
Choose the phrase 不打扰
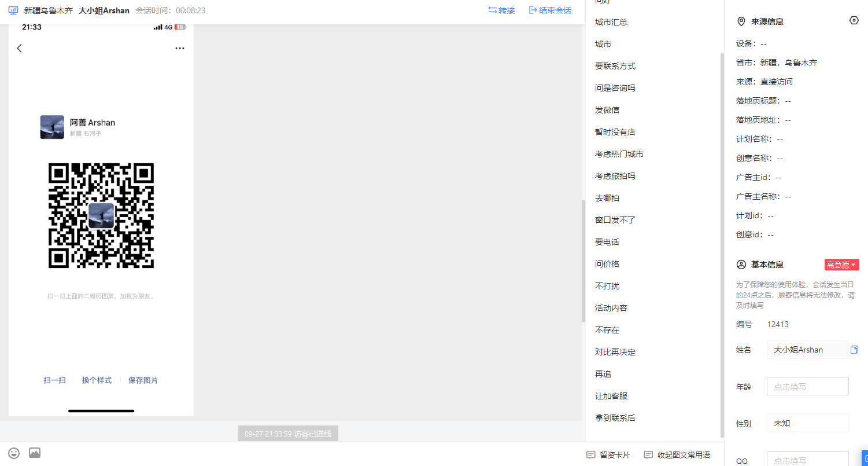[x=607, y=286]
